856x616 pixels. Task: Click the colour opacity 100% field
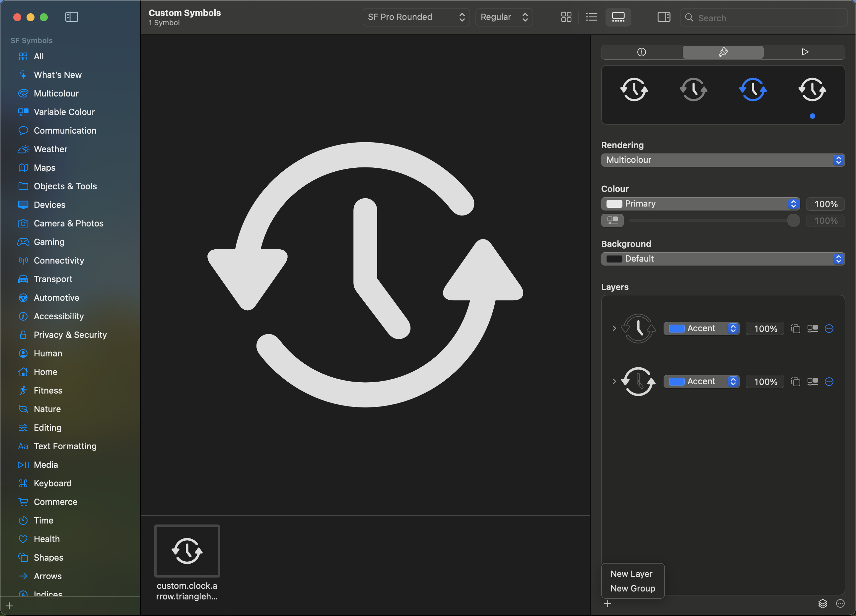click(x=825, y=204)
